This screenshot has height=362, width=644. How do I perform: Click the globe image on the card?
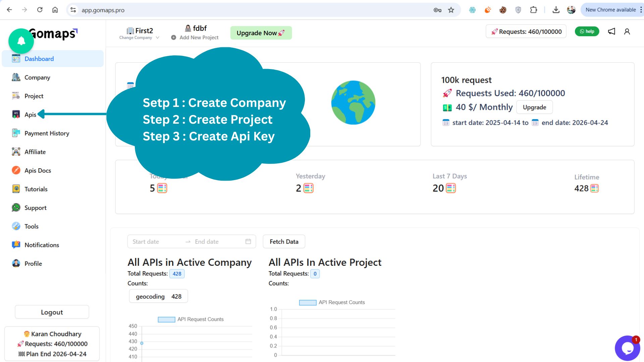[353, 103]
